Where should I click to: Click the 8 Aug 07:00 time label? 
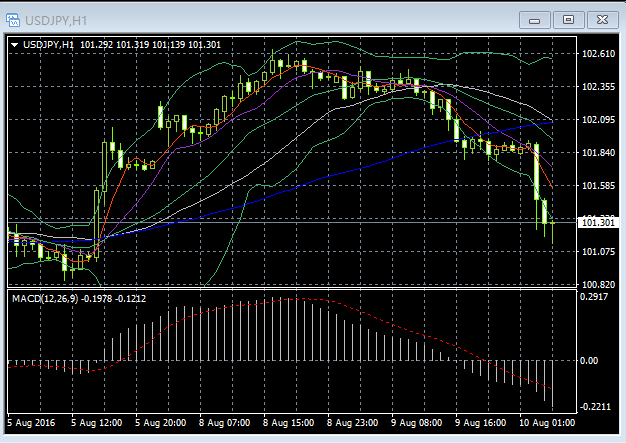[224, 423]
